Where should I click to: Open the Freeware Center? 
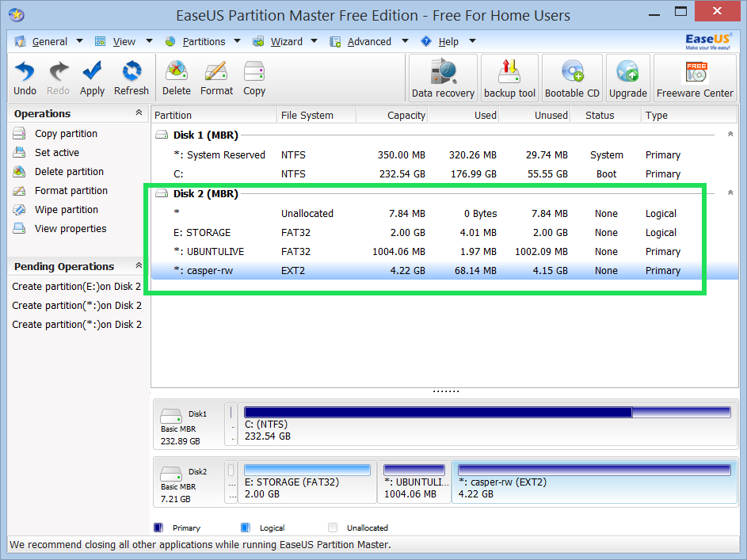click(695, 78)
